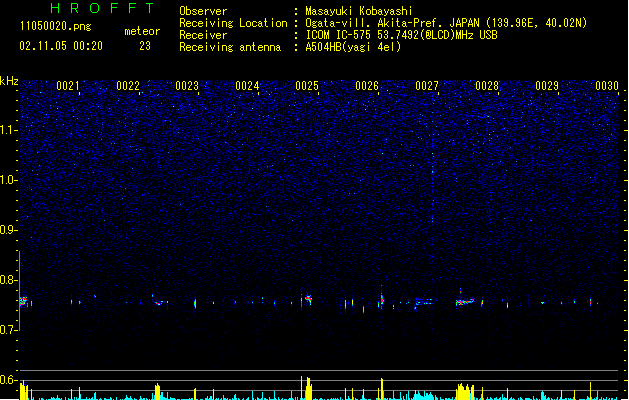Click the 1.0 kHz axis label

click(x=9, y=180)
